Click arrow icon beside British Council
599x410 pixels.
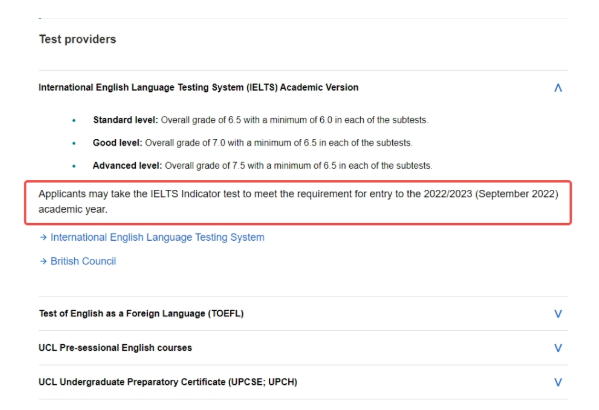coord(43,261)
